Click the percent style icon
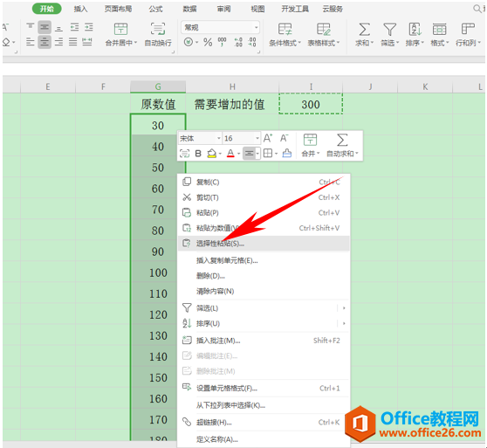 [208, 42]
